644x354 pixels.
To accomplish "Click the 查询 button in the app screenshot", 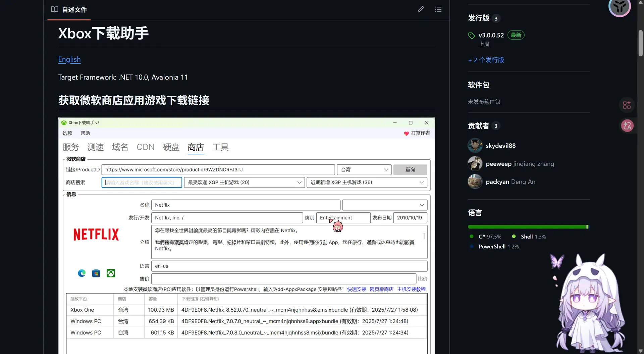I will click(410, 170).
